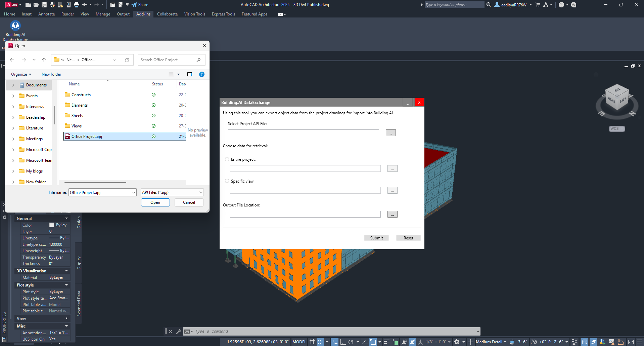644x346 pixels.
Task: Click the Open button in file dialog
Action: pyautogui.click(x=155, y=202)
